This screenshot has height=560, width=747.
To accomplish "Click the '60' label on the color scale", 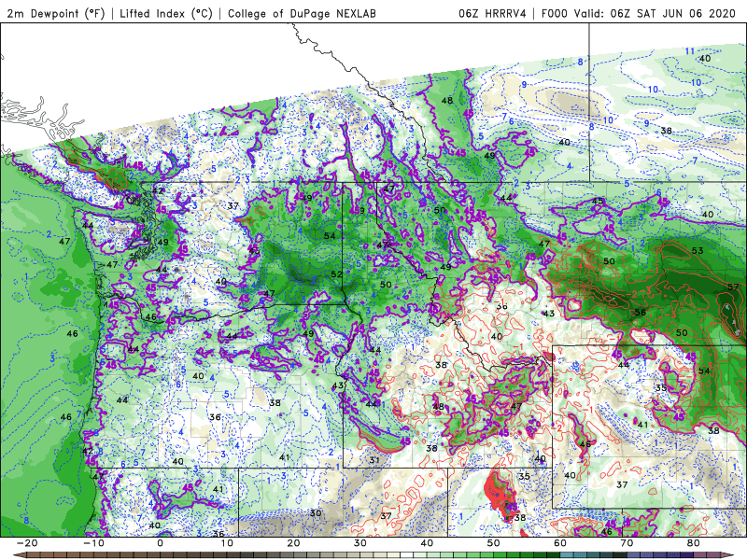I will click(x=560, y=543).
